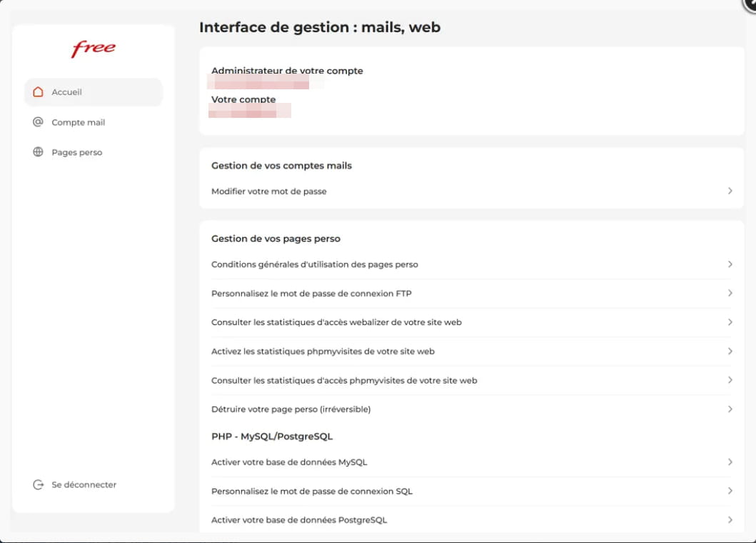Viewport: 756px width, 543px height.
Task: Open Activer votre base de données MySQL
Action: pyautogui.click(x=289, y=462)
